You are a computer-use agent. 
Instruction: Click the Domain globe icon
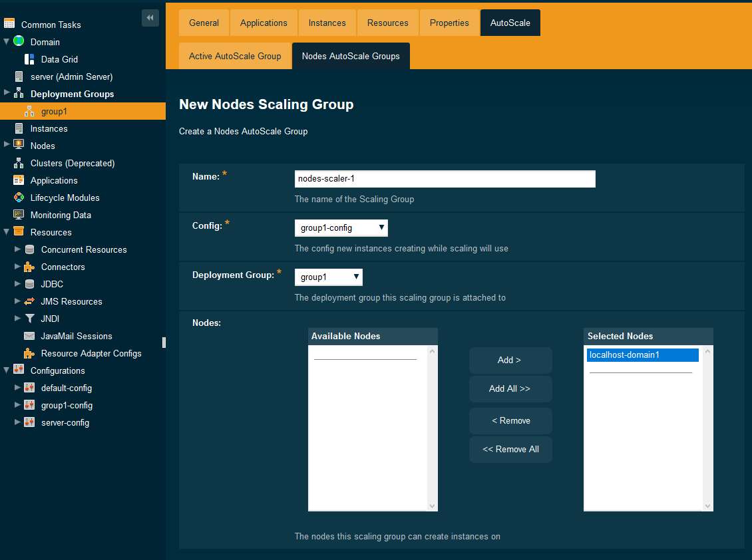[19, 41]
